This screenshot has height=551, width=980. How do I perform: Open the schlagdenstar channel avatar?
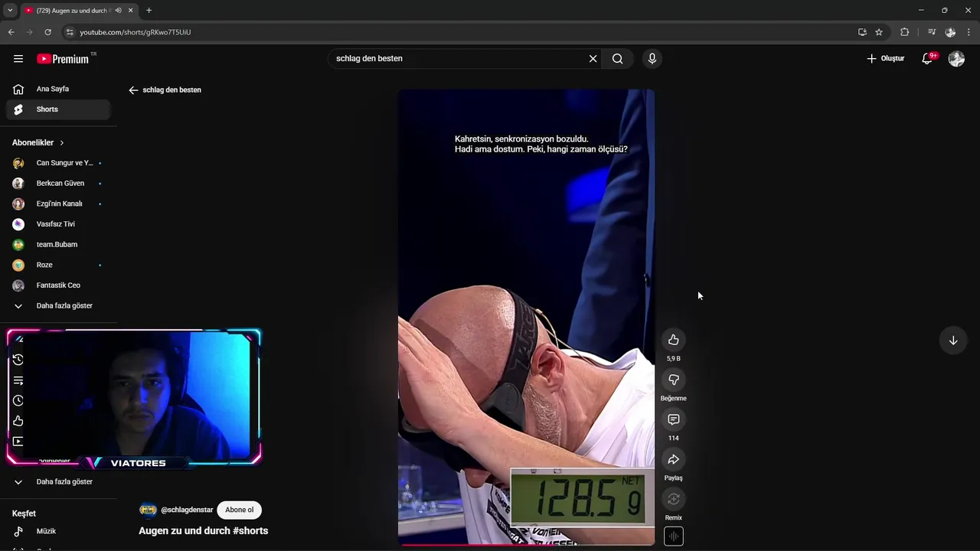[148, 510]
